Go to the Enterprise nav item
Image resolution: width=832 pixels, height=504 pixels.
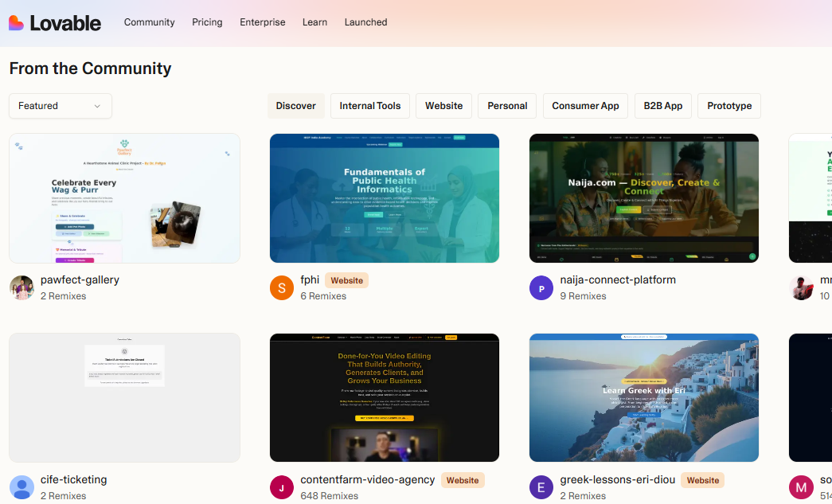[262, 22]
